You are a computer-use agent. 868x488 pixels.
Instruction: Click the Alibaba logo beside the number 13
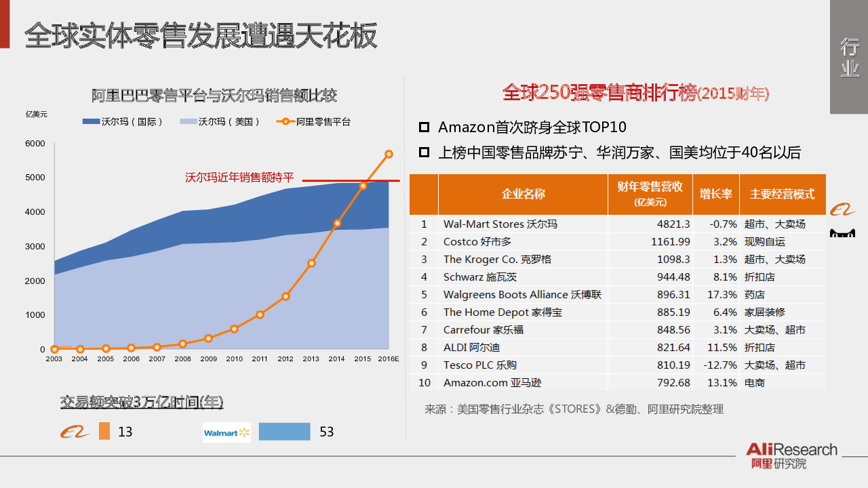(x=75, y=432)
